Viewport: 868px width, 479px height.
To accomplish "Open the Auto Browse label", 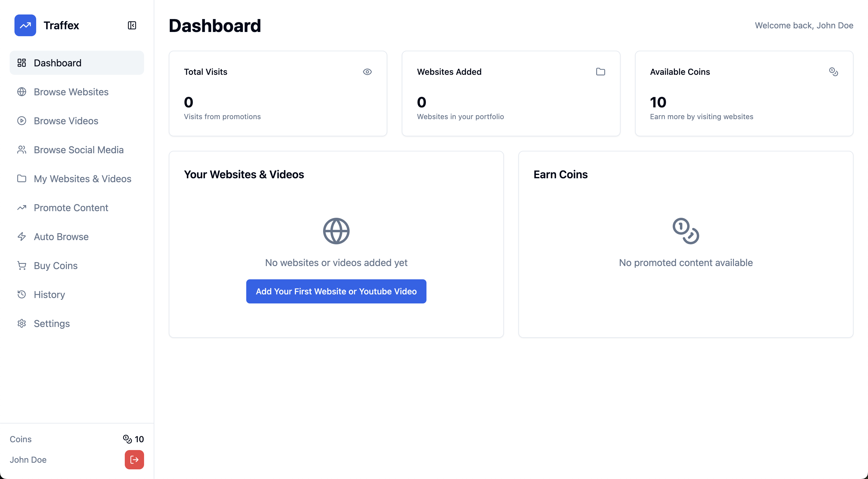I will (x=61, y=237).
